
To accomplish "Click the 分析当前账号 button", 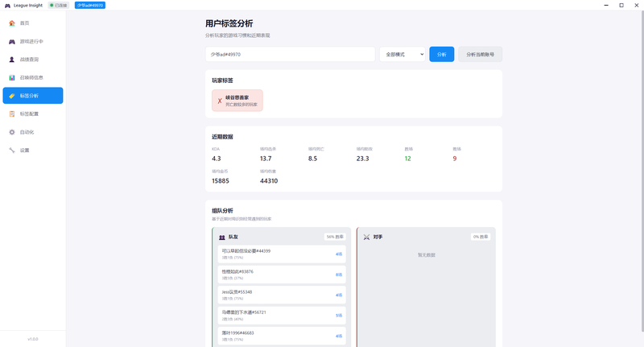I will [x=480, y=54].
